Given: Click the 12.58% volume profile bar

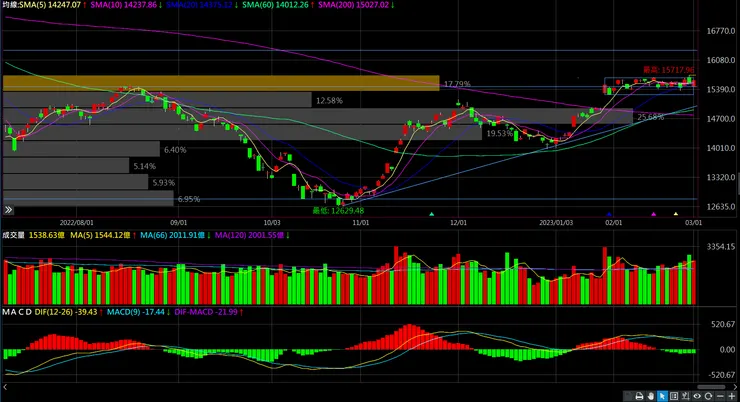Looking at the screenshot, I should 157,100.
